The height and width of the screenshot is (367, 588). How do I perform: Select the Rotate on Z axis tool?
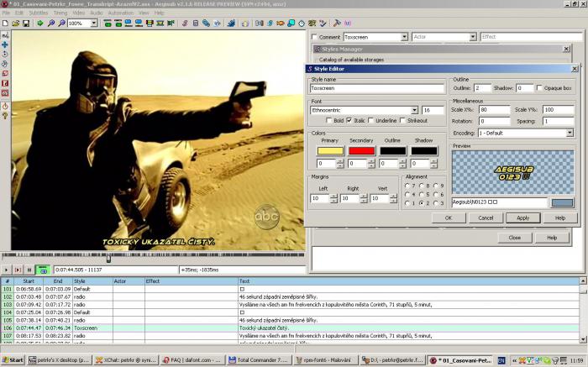[5, 54]
